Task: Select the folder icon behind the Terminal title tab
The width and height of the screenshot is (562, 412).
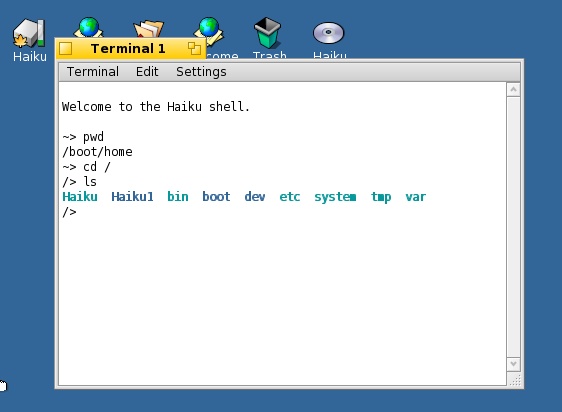Action: [x=149, y=29]
